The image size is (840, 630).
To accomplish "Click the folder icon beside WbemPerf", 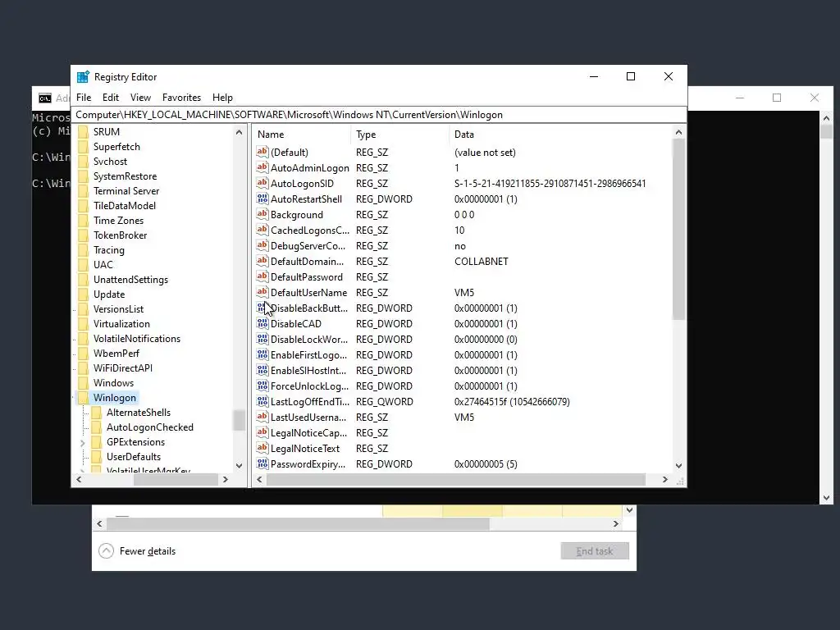I will 83,353.
